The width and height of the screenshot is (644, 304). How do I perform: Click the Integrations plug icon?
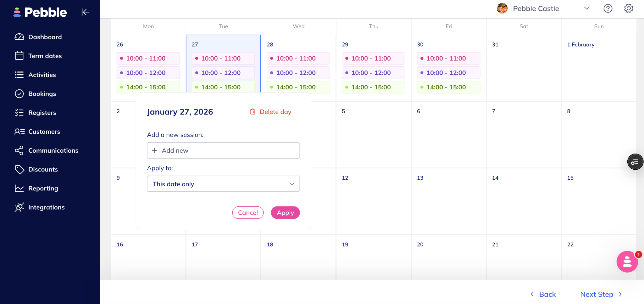pos(19,207)
